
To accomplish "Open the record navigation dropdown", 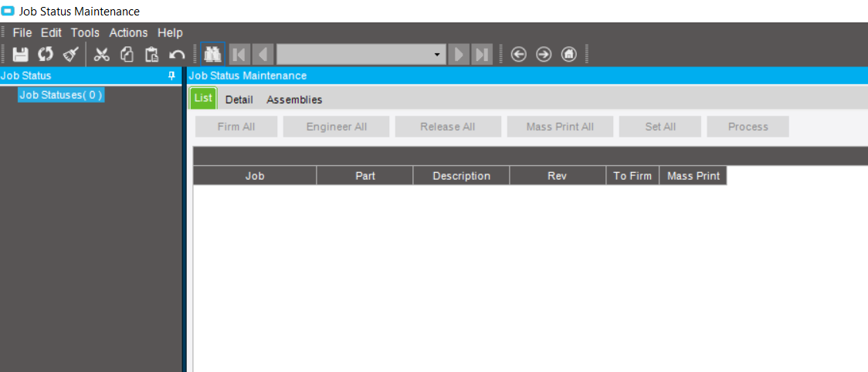I will pos(437,55).
